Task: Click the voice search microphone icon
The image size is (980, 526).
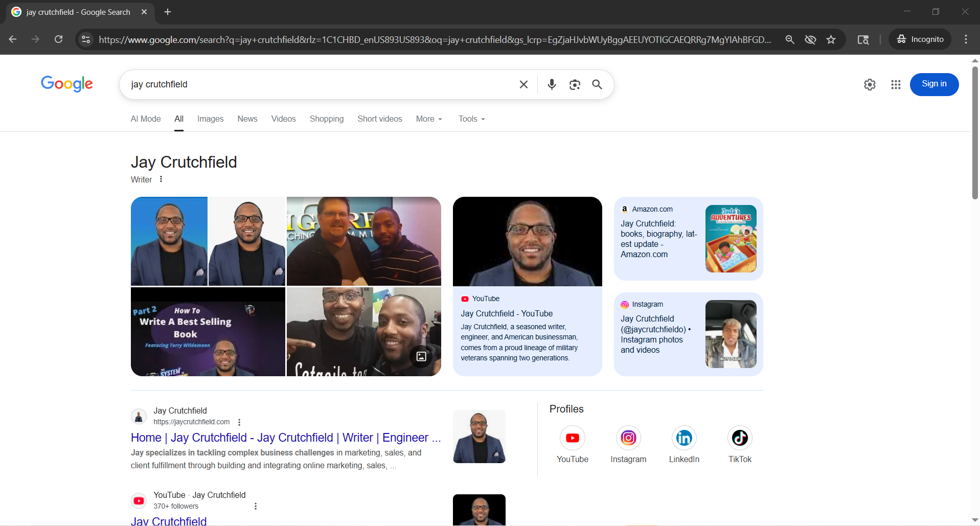Action: click(x=552, y=84)
